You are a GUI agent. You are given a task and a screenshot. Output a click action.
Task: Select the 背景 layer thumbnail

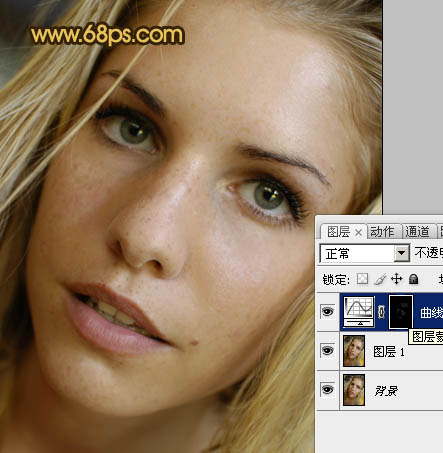coord(354,390)
